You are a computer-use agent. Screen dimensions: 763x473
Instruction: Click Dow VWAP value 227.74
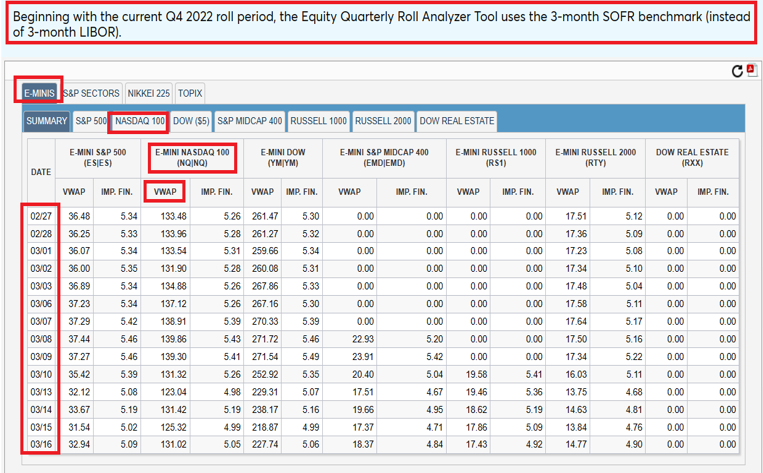pyautogui.click(x=265, y=444)
